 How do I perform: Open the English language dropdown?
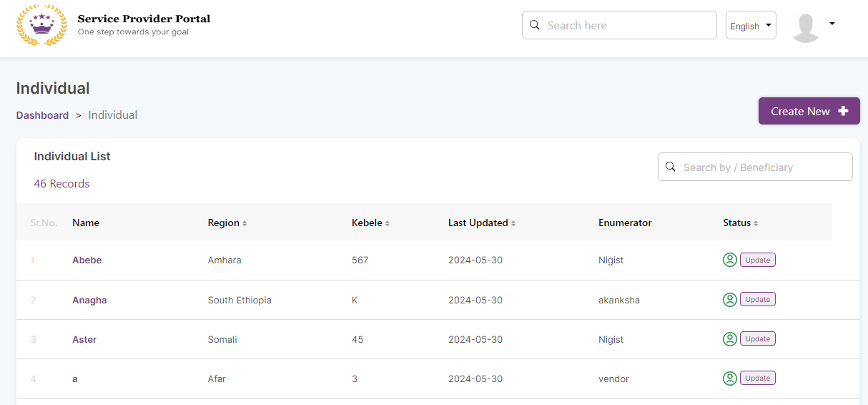tap(751, 26)
